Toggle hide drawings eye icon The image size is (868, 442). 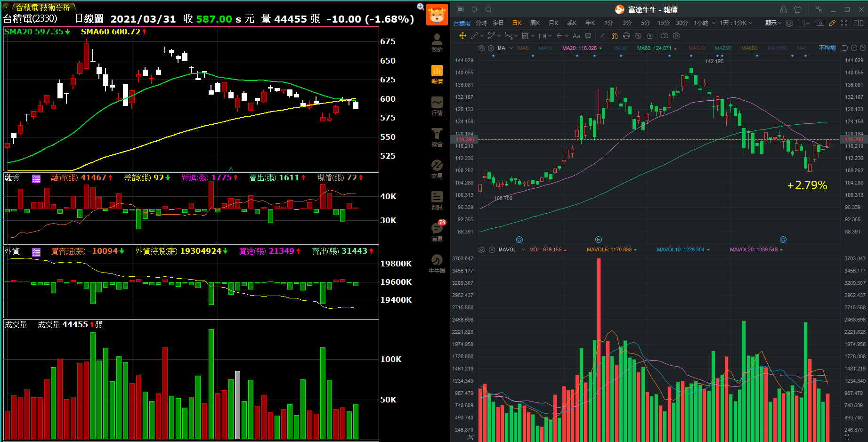click(x=638, y=36)
